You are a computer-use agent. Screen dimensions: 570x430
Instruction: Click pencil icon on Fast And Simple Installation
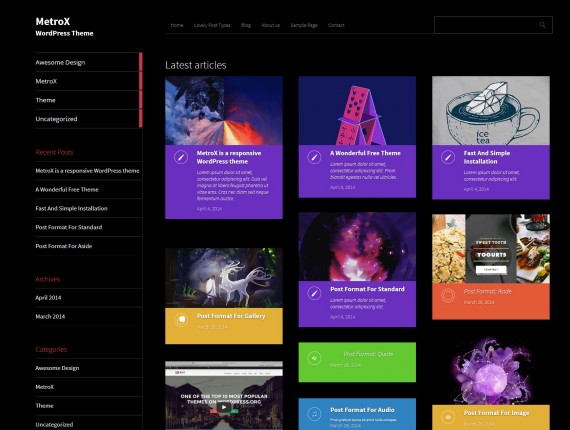pos(448,157)
